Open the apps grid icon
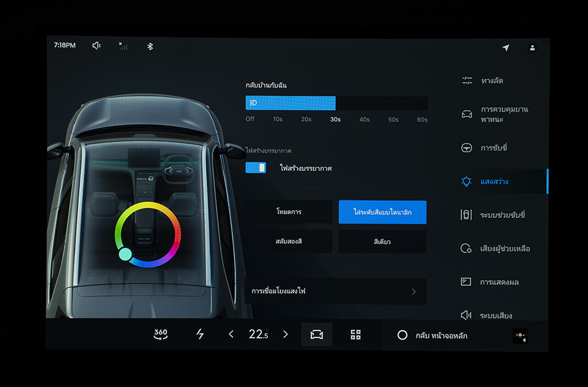Screen dimensions: 588x387 (x=356, y=335)
